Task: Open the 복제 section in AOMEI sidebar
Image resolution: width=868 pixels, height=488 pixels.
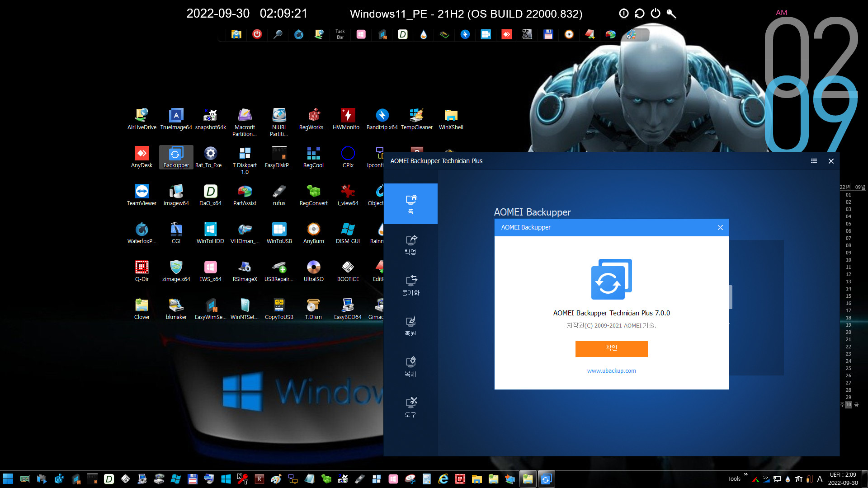Action: tap(410, 366)
